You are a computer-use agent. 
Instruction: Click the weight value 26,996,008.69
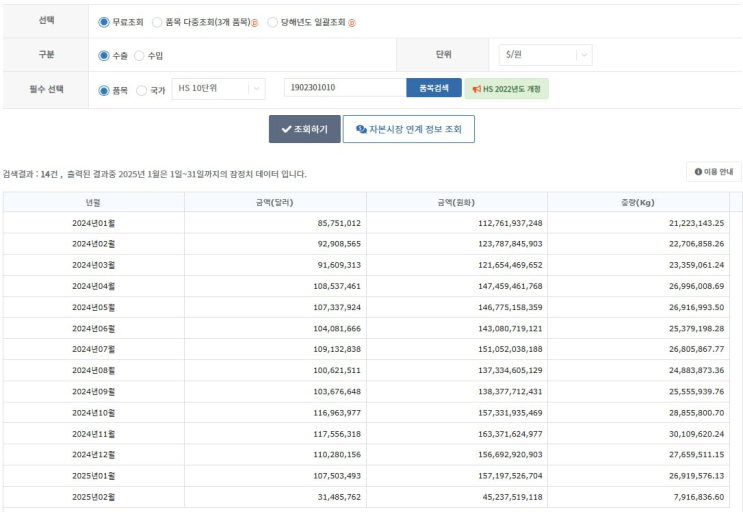[697, 286]
